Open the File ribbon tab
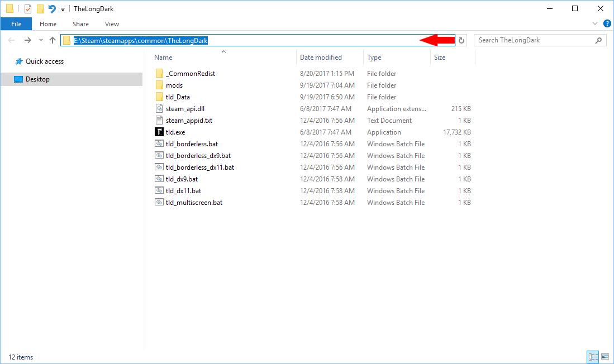 (x=16, y=24)
